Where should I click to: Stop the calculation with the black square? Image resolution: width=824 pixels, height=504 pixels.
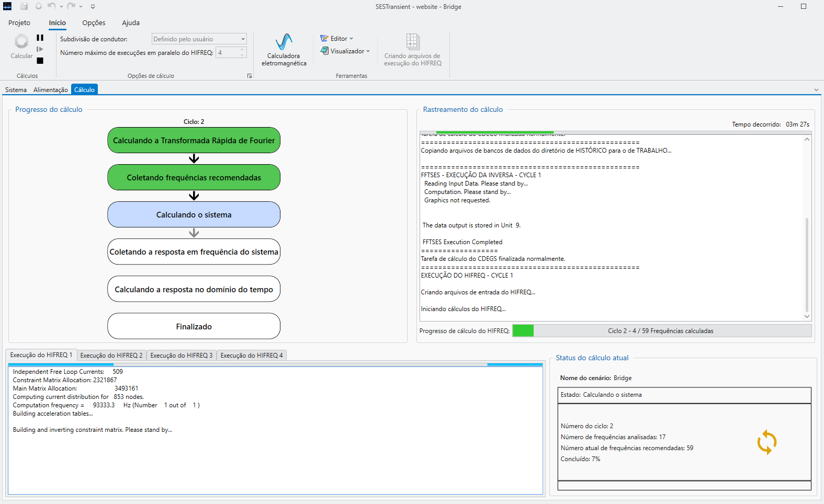(x=40, y=61)
